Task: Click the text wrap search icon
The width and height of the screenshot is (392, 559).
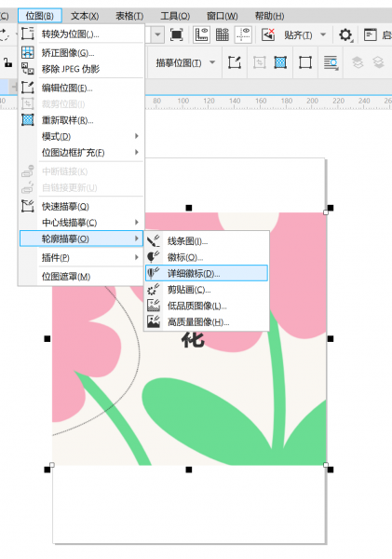Action: click(331, 62)
